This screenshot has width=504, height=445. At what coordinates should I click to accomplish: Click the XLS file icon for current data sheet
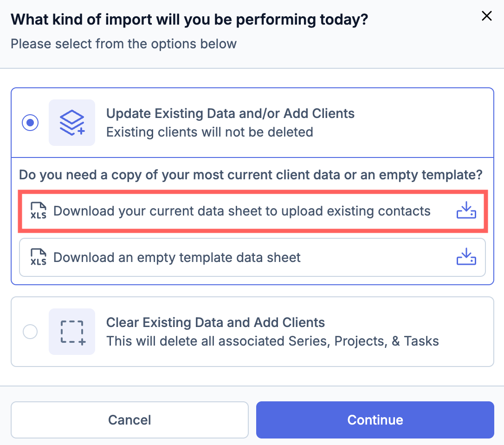39,211
